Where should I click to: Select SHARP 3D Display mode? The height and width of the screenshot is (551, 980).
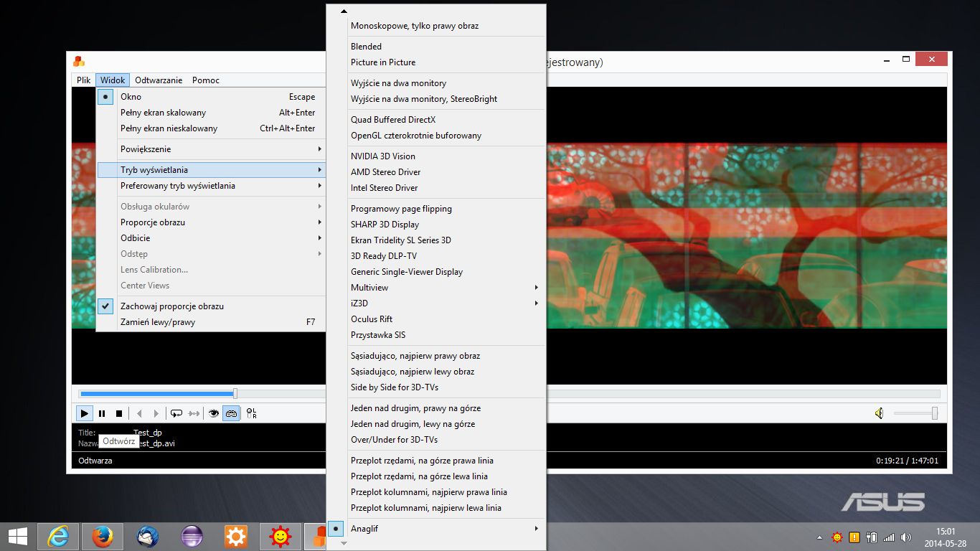436,225
